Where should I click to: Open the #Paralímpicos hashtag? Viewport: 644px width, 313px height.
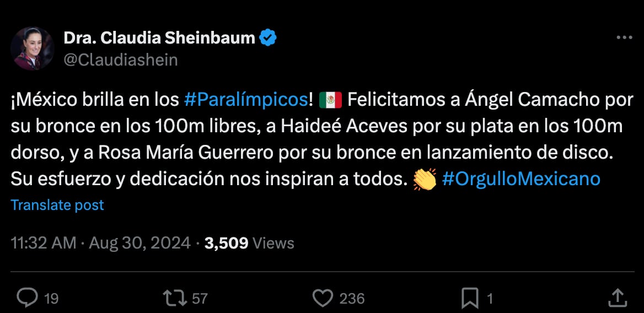pos(245,100)
